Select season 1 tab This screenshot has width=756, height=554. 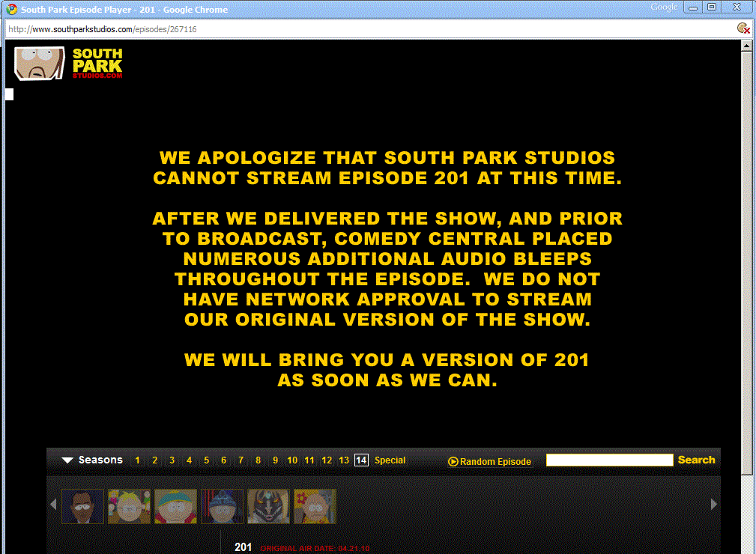(137, 460)
